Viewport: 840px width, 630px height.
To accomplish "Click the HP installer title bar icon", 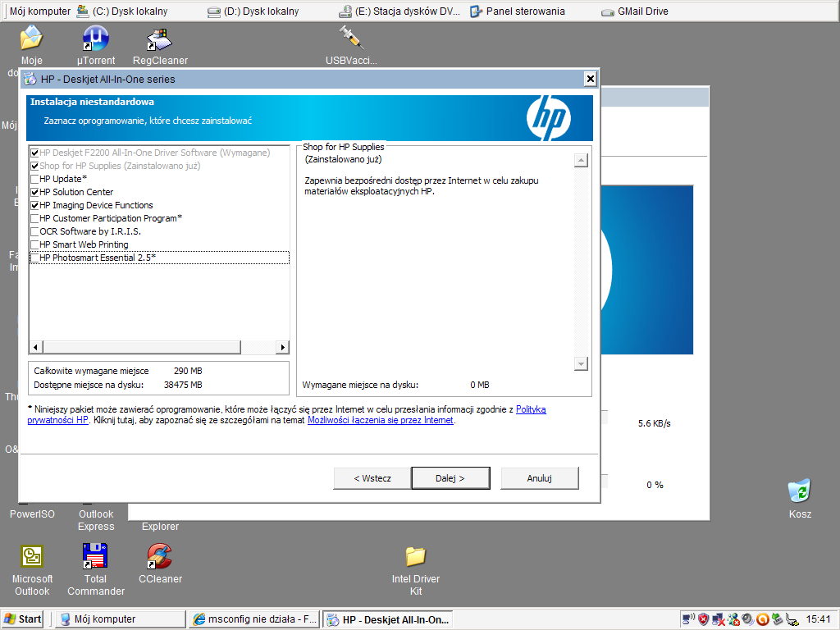I will (x=30, y=79).
